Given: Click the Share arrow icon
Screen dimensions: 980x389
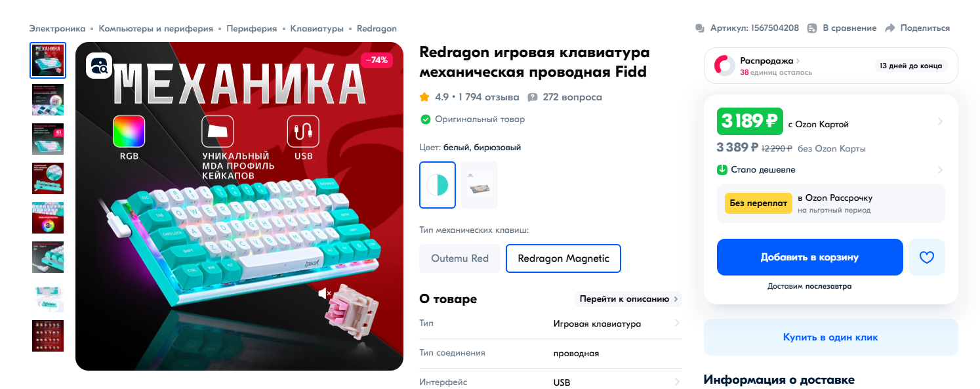Looking at the screenshot, I should point(889,28).
